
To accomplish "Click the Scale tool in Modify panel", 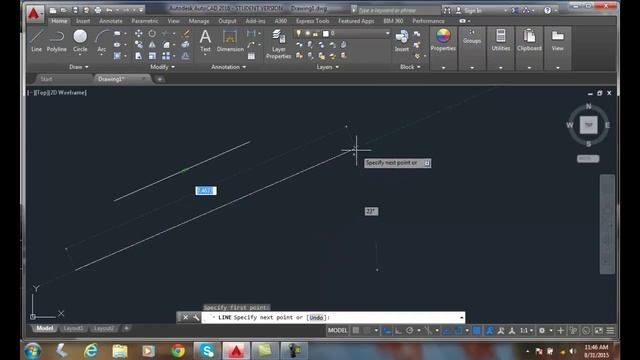I will 152,56.
